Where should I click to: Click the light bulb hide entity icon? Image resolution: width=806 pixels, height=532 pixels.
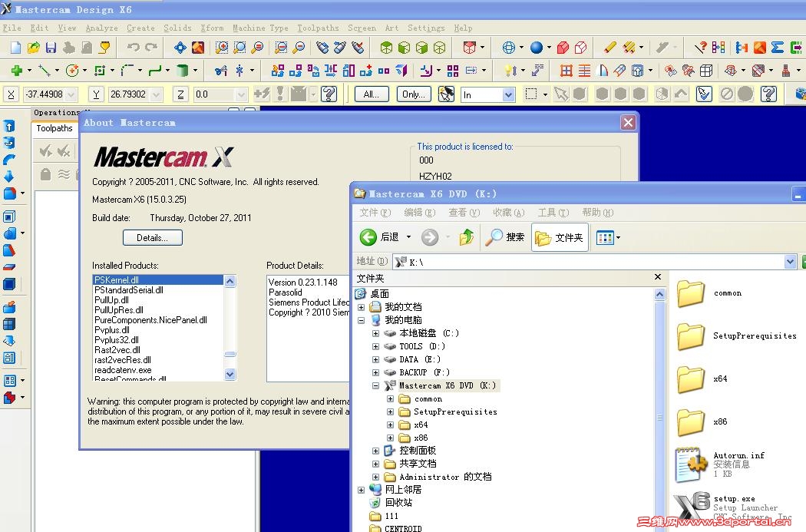[x=510, y=71]
